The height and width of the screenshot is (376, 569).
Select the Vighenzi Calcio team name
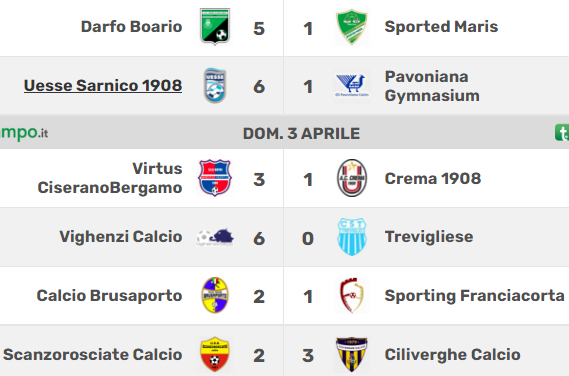[x=121, y=237]
